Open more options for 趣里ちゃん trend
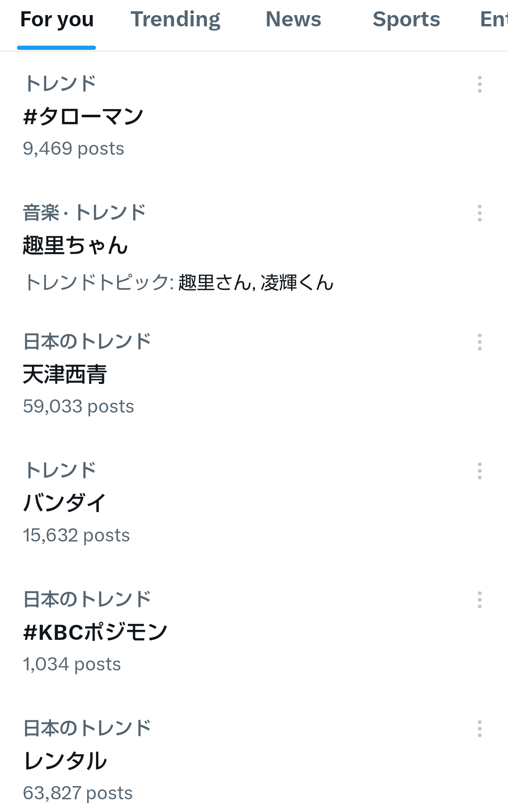The height and width of the screenshot is (812, 508). 479,213
